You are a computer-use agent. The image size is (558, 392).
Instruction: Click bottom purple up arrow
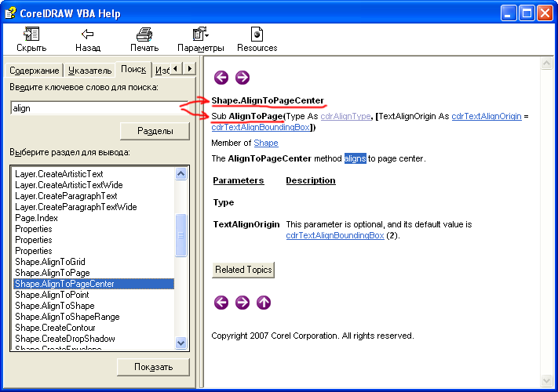pos(264,303)
